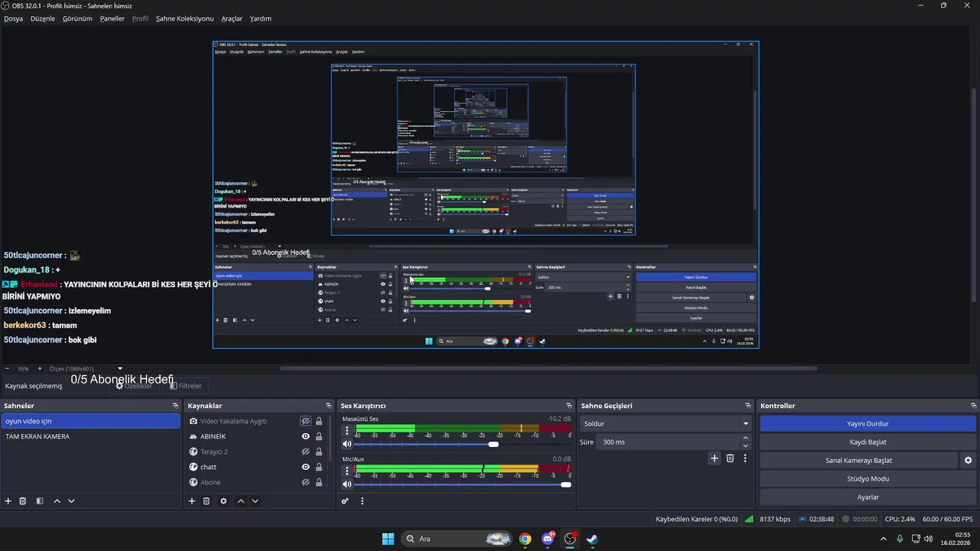Mute Mic/Aux with the speaker icon

tap(347, 484)
